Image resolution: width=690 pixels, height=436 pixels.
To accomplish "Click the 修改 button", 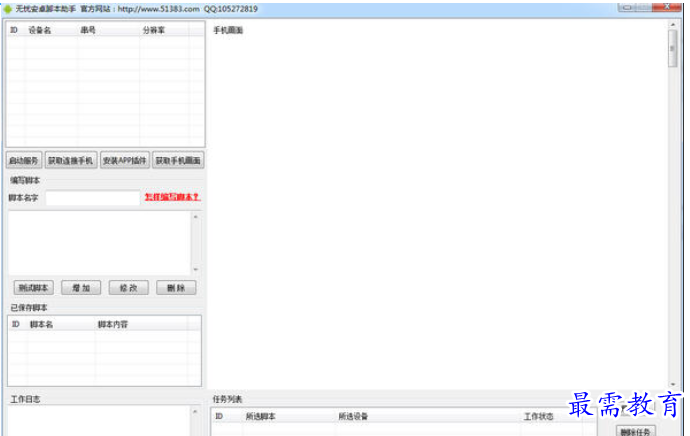I will tap(128, 288).
